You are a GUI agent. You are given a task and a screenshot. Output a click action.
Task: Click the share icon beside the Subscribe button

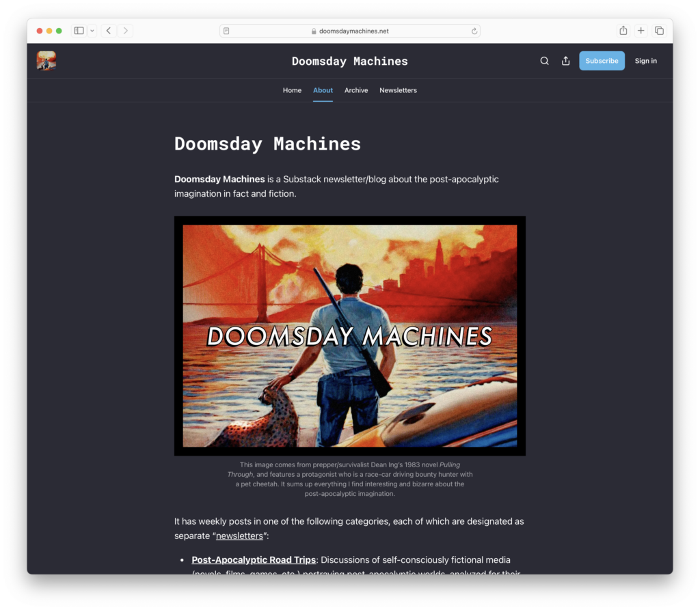(x=565, y=61)
